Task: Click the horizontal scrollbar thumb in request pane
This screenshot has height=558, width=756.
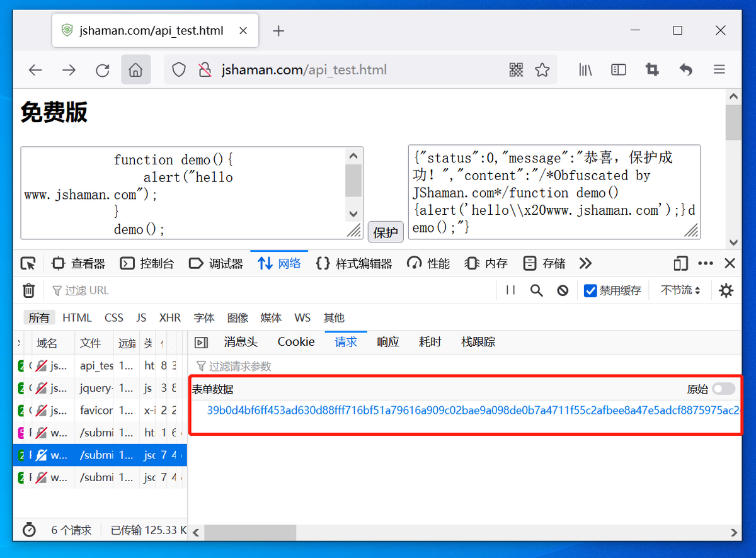Action: 250,532
